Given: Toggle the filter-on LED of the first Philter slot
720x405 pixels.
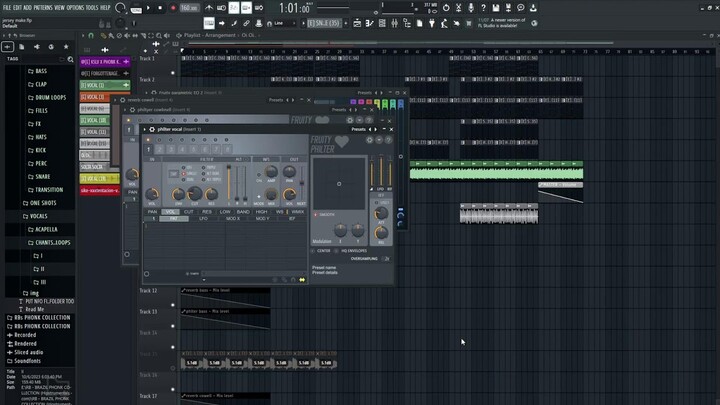Looking at the screenshot, I should click(x=148, y=140).
